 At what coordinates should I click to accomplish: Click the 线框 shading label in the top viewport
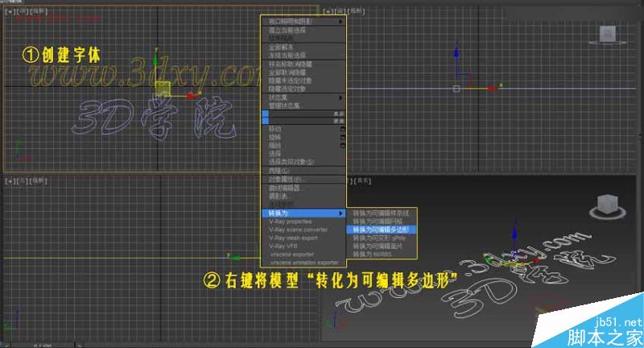point(39,11)
